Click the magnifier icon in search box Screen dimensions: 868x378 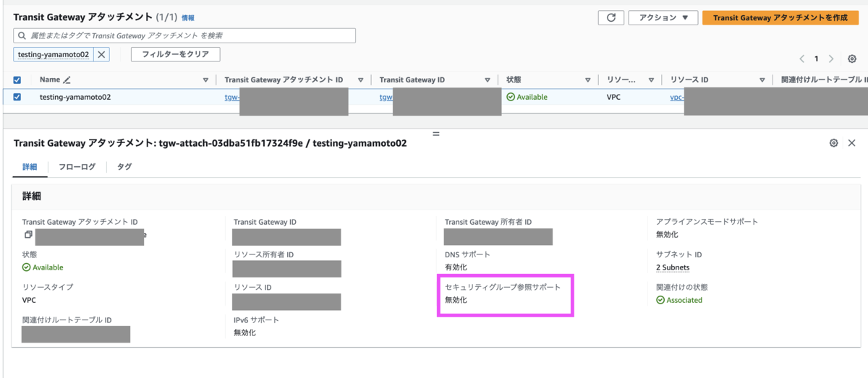[x=22, y=35]
